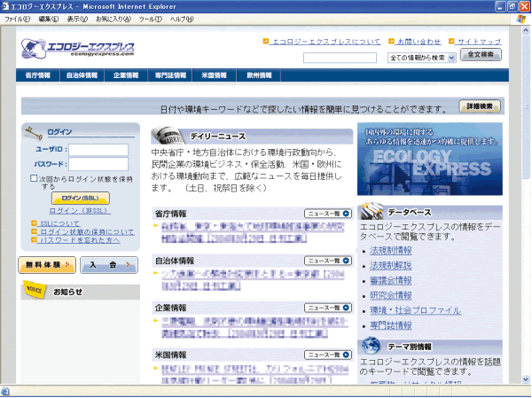
Task: Click the Ecology Express banner image
Action: coord(429,160)
